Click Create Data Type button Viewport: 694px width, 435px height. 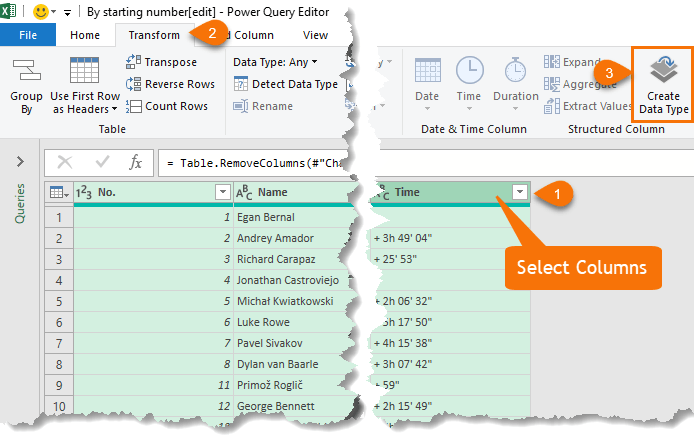point(663,85)
